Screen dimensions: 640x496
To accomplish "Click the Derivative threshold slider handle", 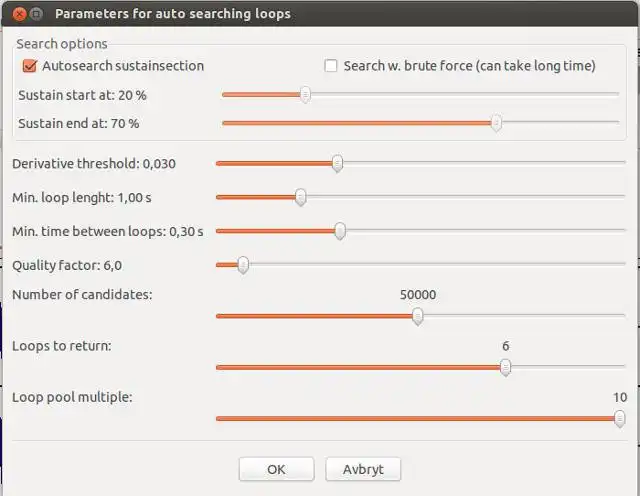I will click(337, 163).
